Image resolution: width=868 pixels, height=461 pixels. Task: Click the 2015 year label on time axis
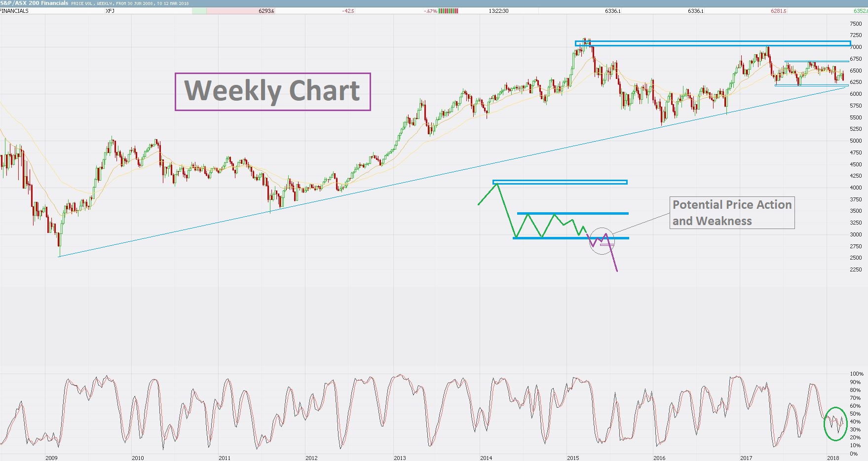pos(573,458)
